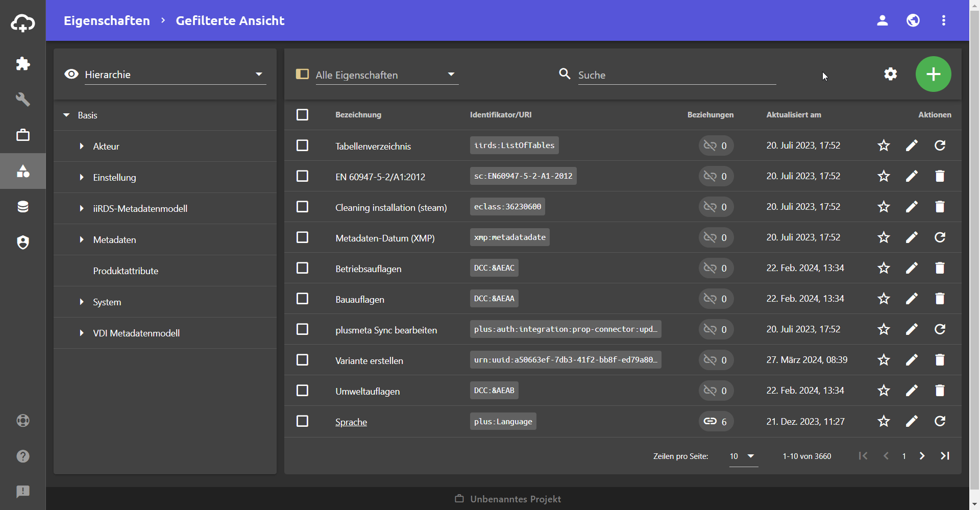Collapse the Basis tree node

(66, 115)
